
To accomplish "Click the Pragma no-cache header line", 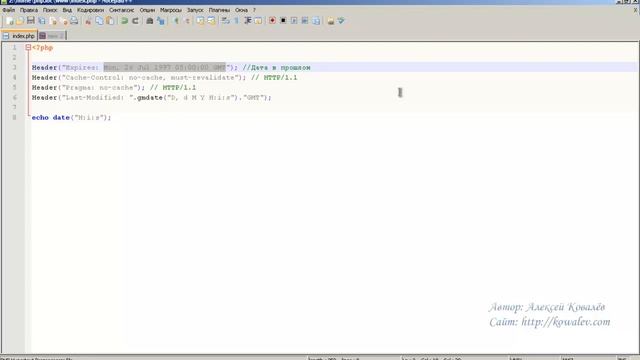I will (114, 87).
